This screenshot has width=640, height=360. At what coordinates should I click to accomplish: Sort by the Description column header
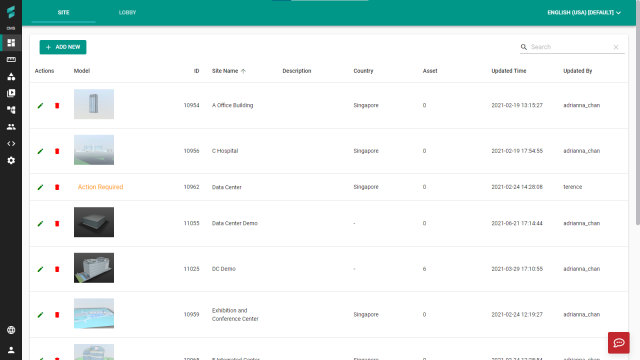coord(297,71)
